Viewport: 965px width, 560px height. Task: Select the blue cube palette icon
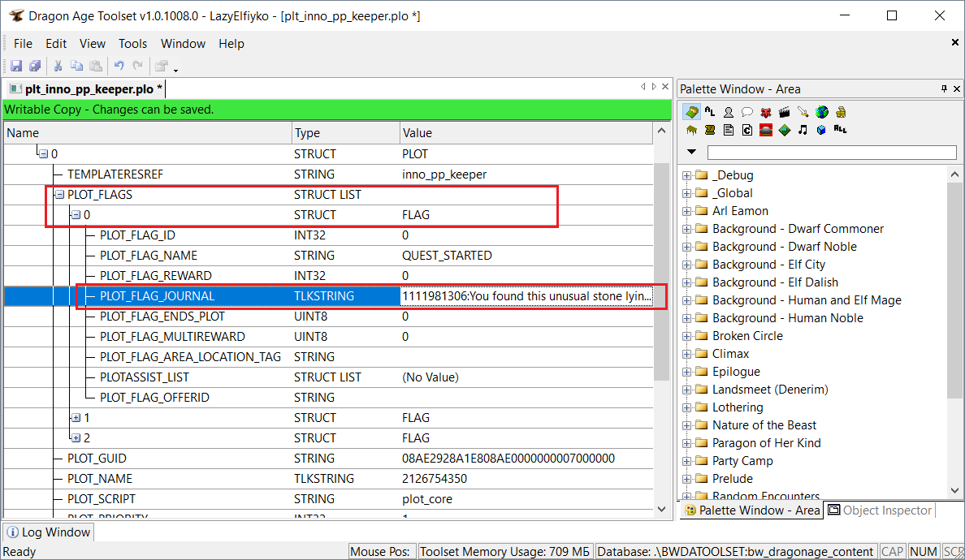tap(821, 130)
